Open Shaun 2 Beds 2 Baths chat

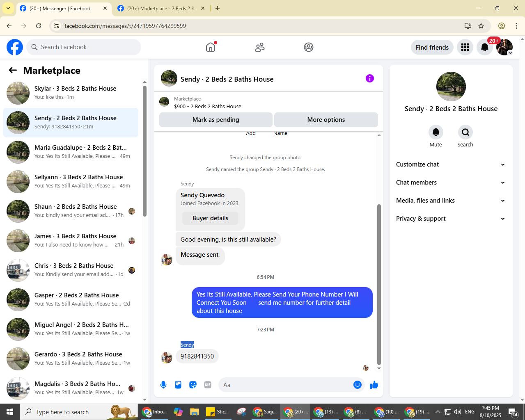click(71, 211)
